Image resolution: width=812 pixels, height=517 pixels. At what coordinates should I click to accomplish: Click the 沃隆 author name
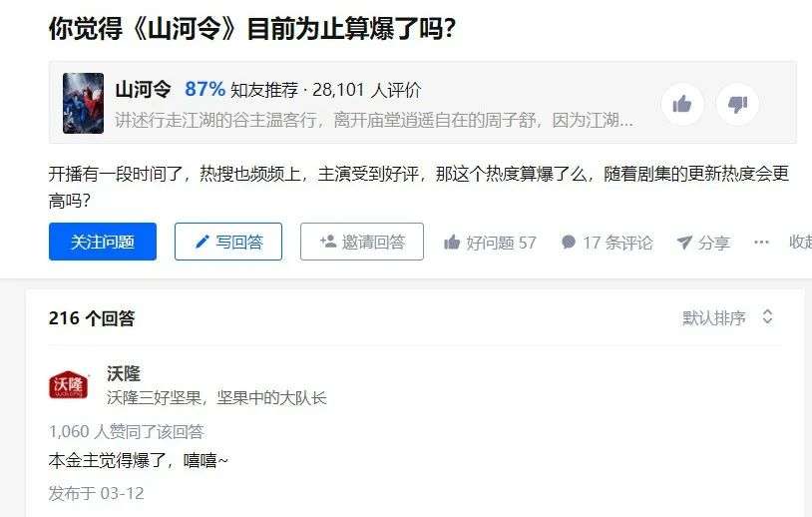tap(124, 373)
